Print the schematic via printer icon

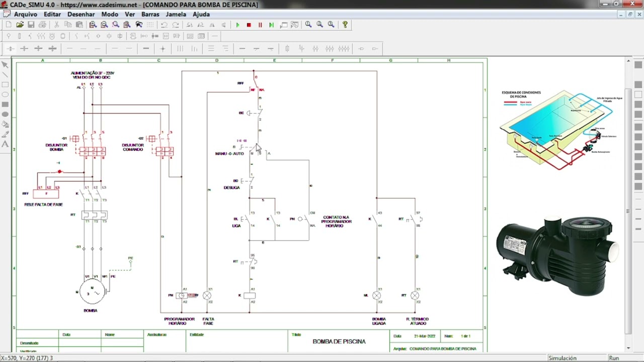[x=42, y=25]
